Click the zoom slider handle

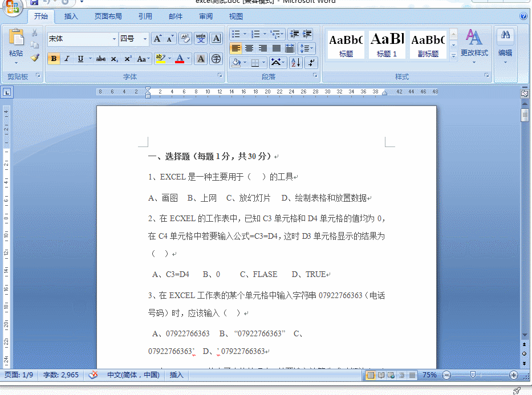473,374
